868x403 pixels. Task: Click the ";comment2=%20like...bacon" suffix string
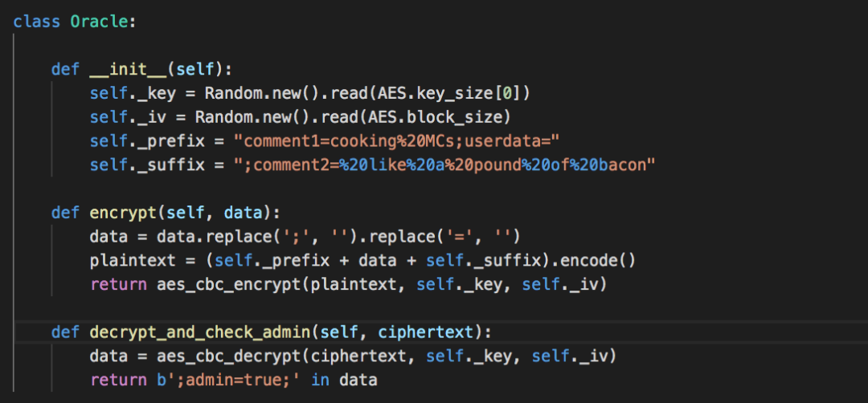[444, 165]
